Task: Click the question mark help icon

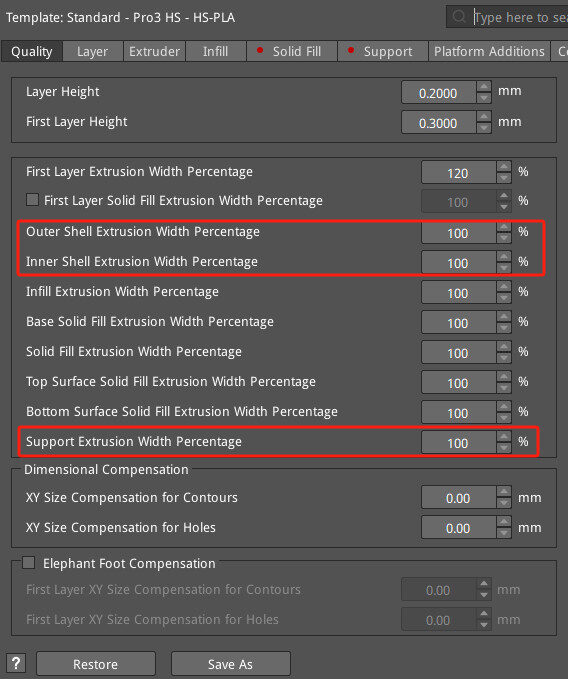Action: 16,663
